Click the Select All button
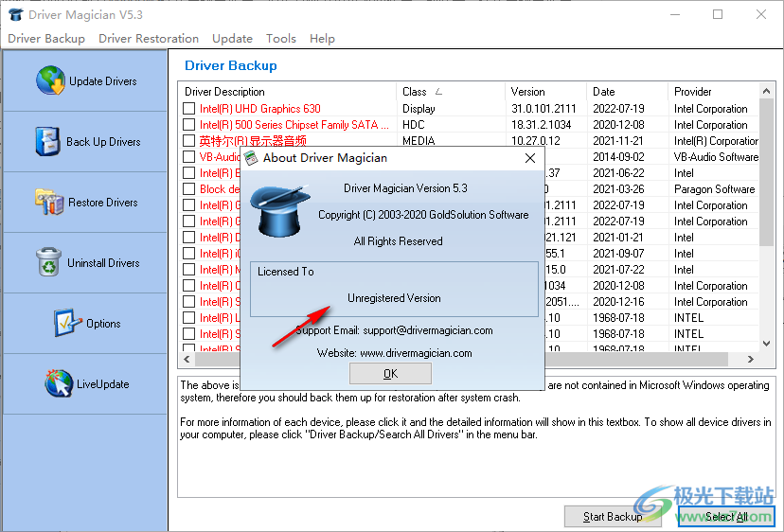 [726, 516]
